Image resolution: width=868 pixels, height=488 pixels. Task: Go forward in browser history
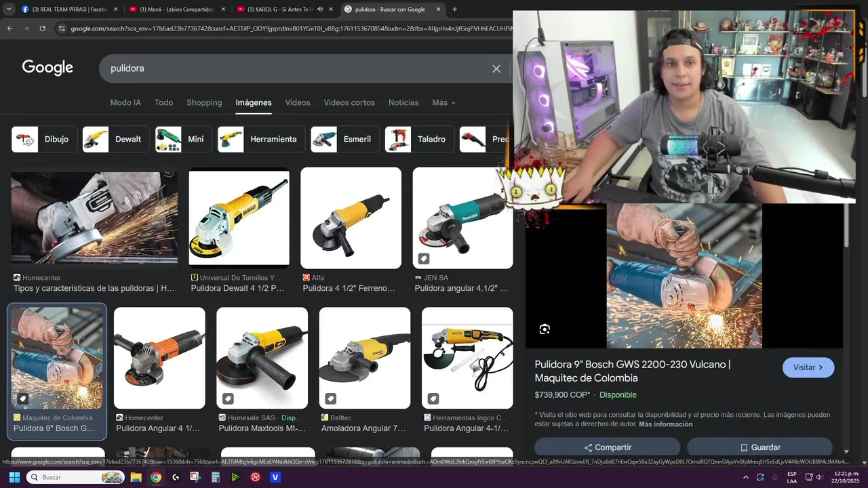[x=26, y=28]
